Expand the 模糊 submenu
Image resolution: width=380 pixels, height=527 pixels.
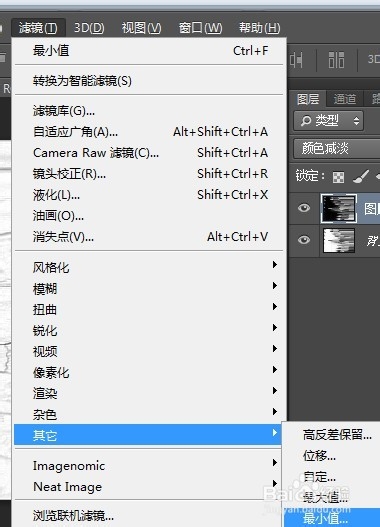(x=150, y=288)
